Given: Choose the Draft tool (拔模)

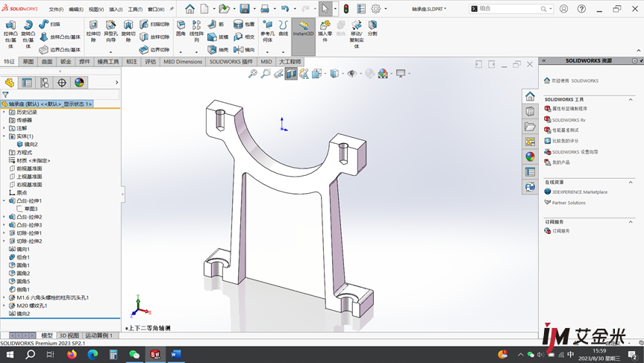Looking at the screenshot, I should 218,37.
